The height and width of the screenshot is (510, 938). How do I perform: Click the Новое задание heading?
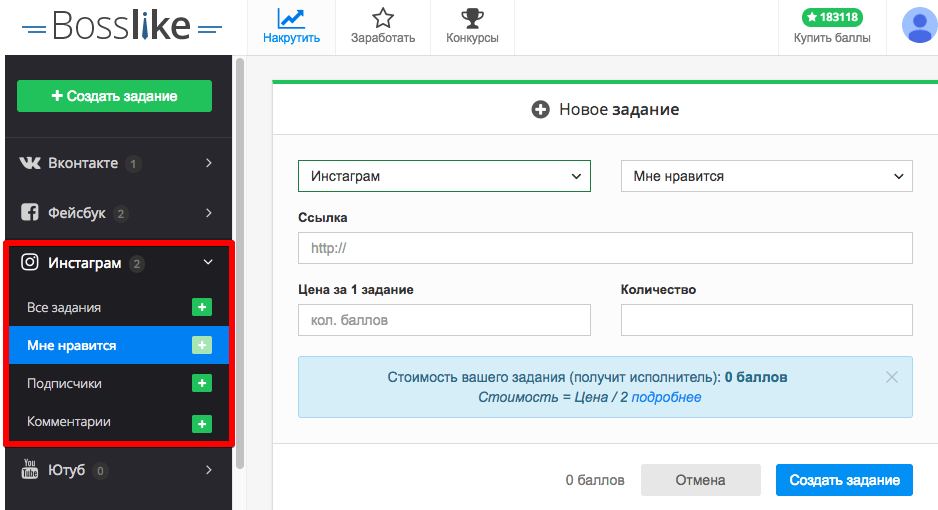[619, 109]
